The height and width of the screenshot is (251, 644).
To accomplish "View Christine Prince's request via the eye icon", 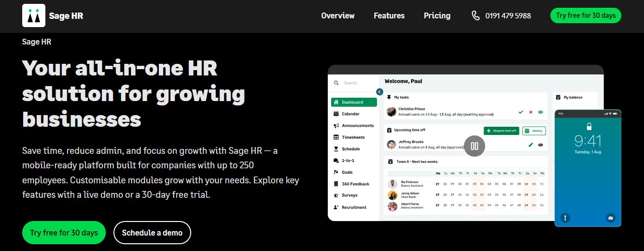I will (x=541, y=112).
